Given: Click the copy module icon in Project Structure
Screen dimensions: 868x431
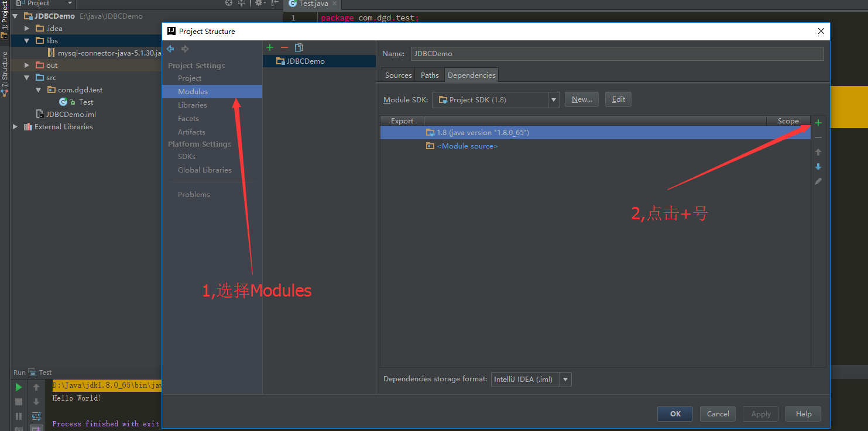Looking at the screenshot, I should 299,47.
